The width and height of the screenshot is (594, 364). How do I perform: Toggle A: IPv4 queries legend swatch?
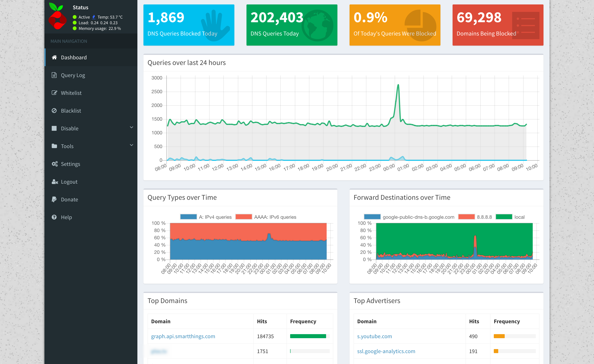[x=189, y=217]
